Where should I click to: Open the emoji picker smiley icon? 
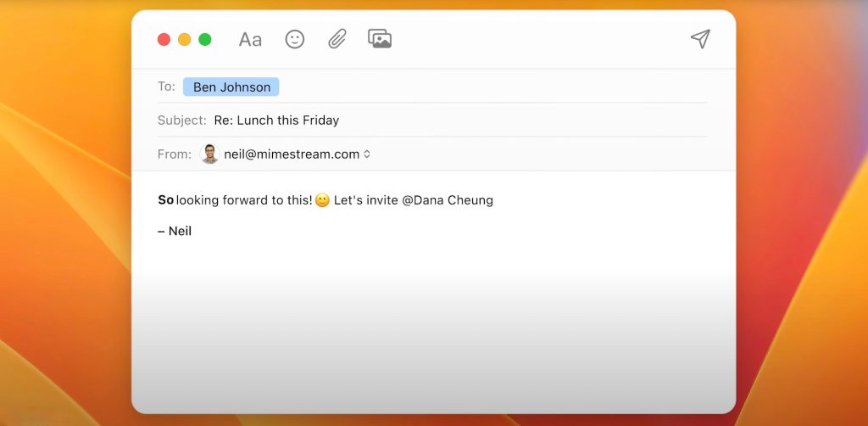click(x=294, y=39)
